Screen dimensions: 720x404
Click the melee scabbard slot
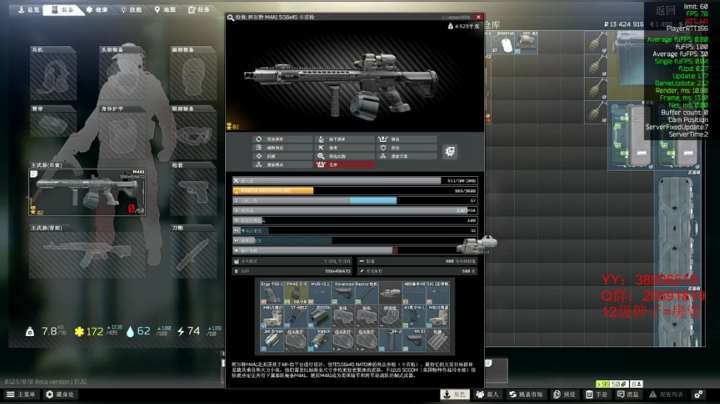coord(193,252)
